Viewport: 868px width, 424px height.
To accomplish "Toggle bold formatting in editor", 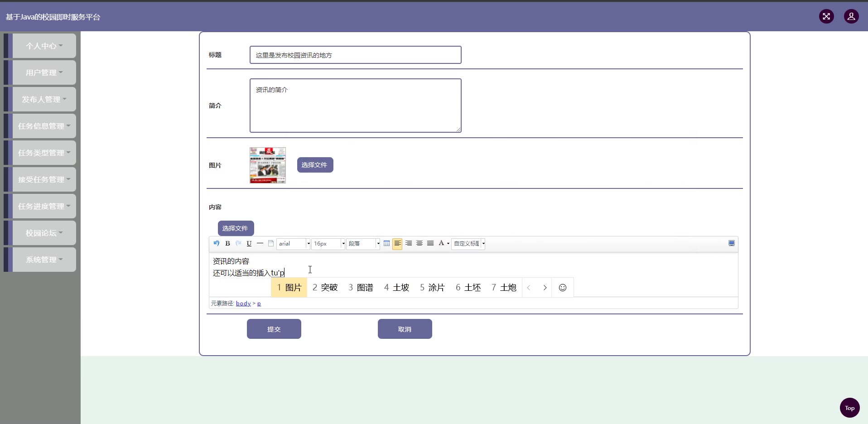I will point(227,243).
